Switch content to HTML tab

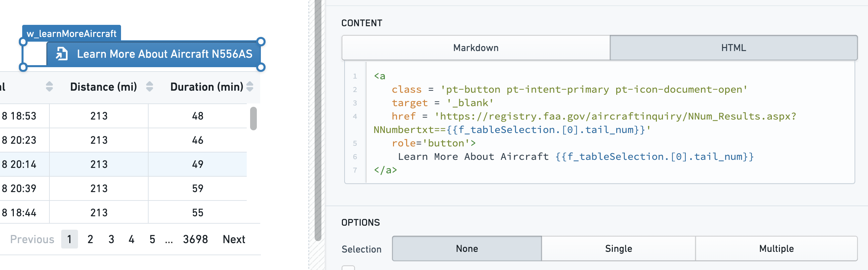[x=734, y=48]
